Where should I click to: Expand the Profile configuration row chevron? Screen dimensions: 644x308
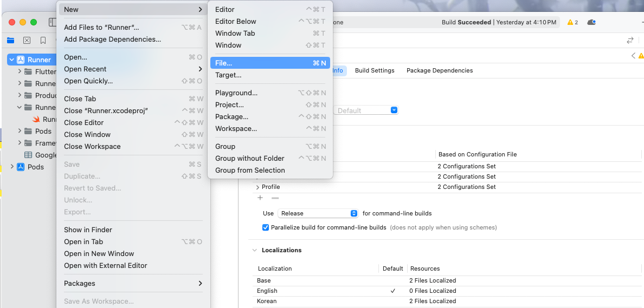coord(257,187)
